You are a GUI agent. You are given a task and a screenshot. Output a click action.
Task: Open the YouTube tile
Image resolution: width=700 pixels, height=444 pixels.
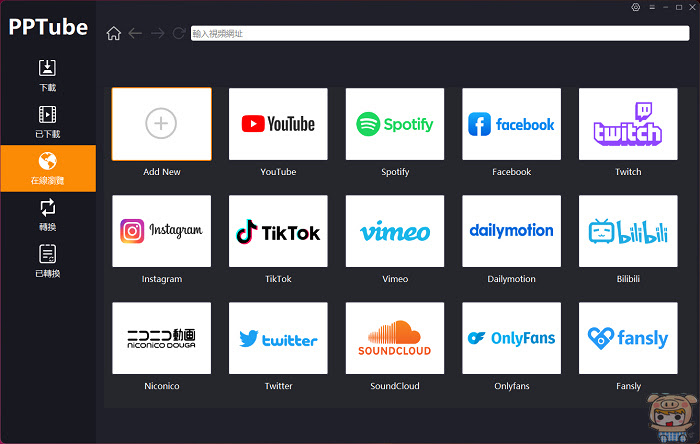(278, 124)
